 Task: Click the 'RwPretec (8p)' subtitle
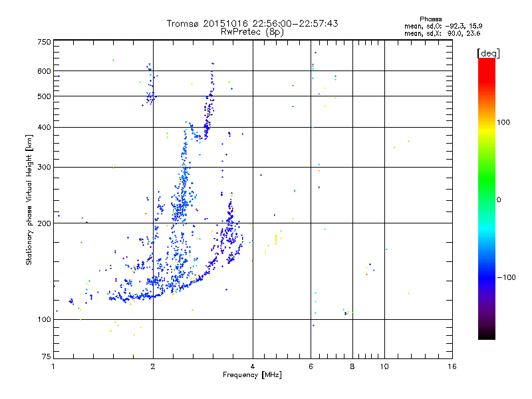click(x=252, y=32)
